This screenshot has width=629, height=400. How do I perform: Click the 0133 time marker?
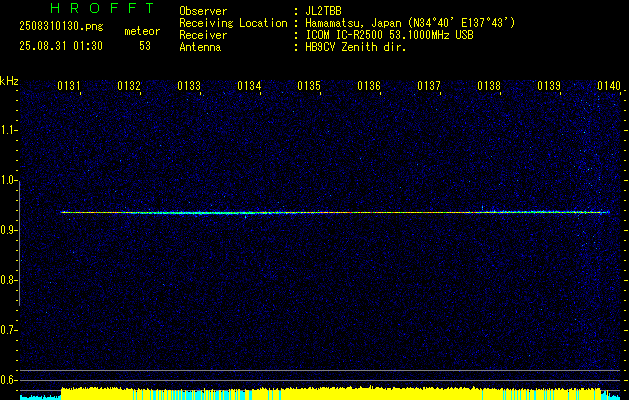(x=189, y=86)
